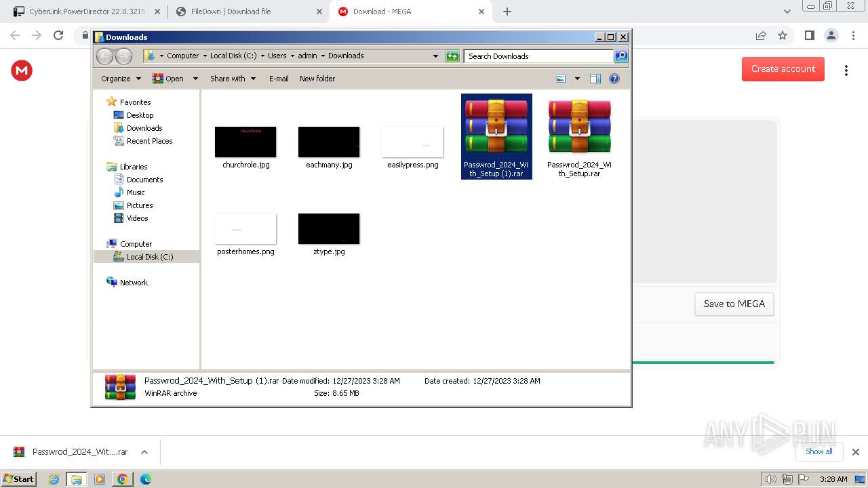
Task: Toggle browser side panel icon
Action: click(809, 35)
